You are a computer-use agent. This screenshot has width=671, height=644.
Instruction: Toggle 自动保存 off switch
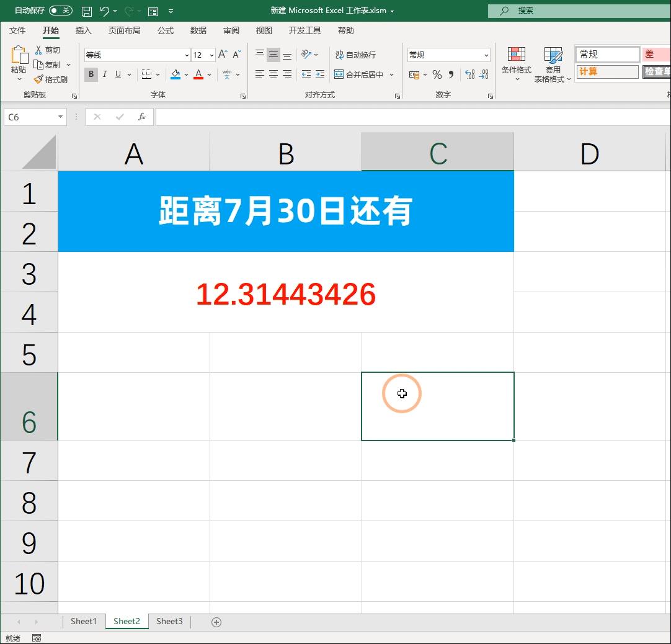click(62, 11)
